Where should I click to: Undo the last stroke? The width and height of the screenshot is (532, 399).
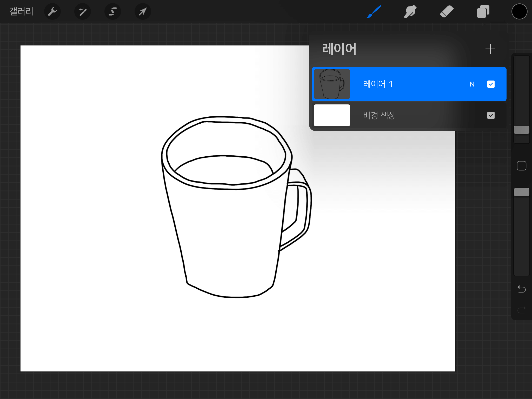pos(521,289)
